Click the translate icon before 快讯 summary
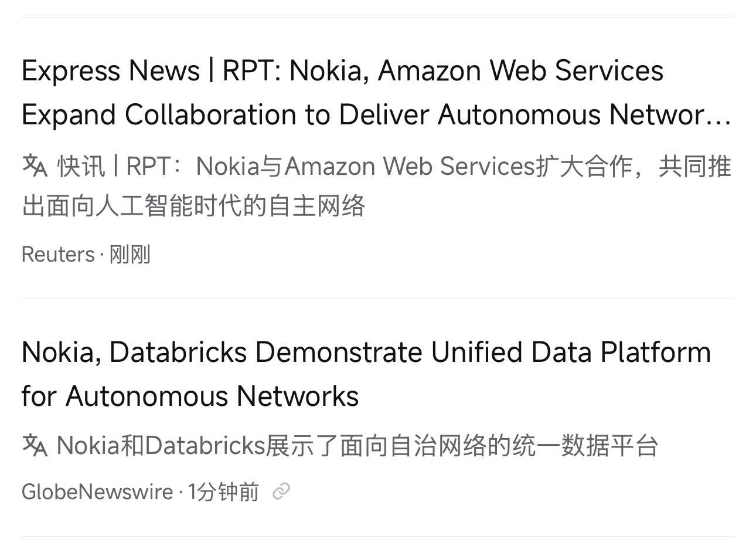 [34, 165]
